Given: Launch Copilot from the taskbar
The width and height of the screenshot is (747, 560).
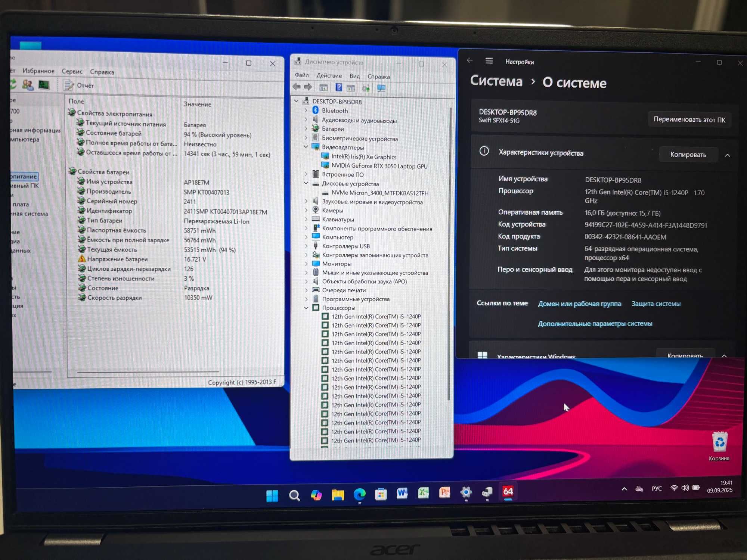Looking at the screenshot, I should tap(316, 495).
